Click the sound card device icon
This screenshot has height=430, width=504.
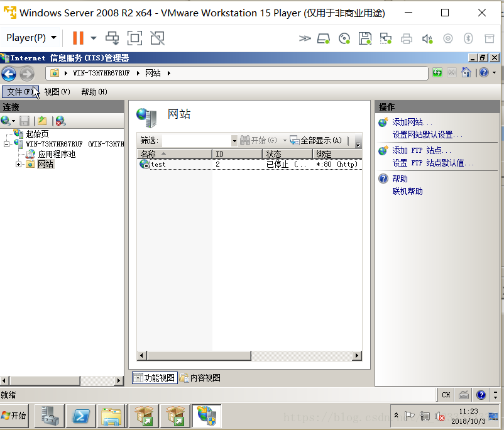click(x=427, y=38)
